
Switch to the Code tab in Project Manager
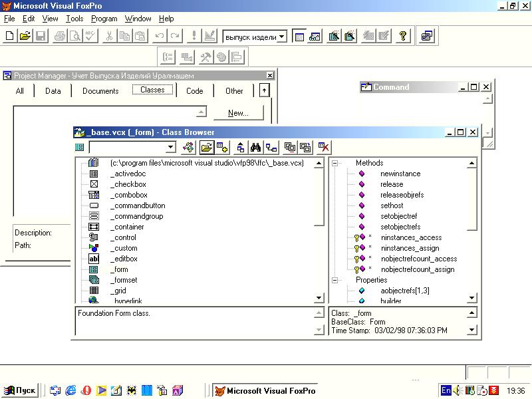pyautogui.click(x=194, y=91)
